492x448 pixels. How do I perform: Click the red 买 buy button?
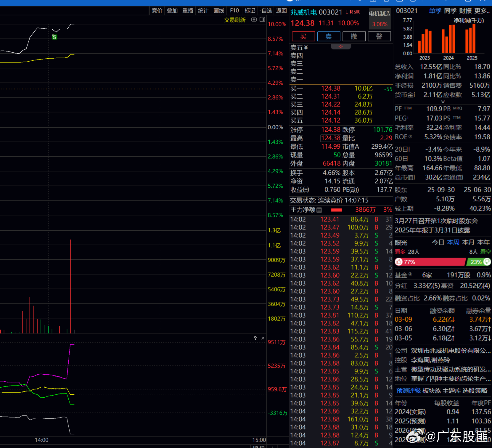303,36
